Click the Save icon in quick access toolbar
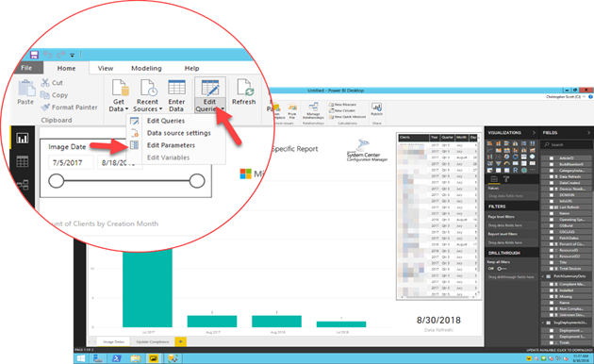The width and height of the screenshot is (594, 364). pyautogui.click(x=34, y=55)
